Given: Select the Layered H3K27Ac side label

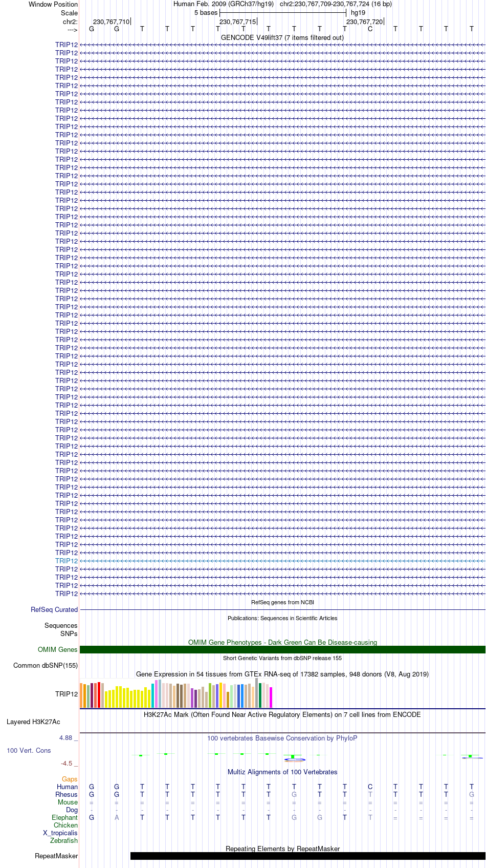Looking at the screenshot, I should (x=33, y=722).
